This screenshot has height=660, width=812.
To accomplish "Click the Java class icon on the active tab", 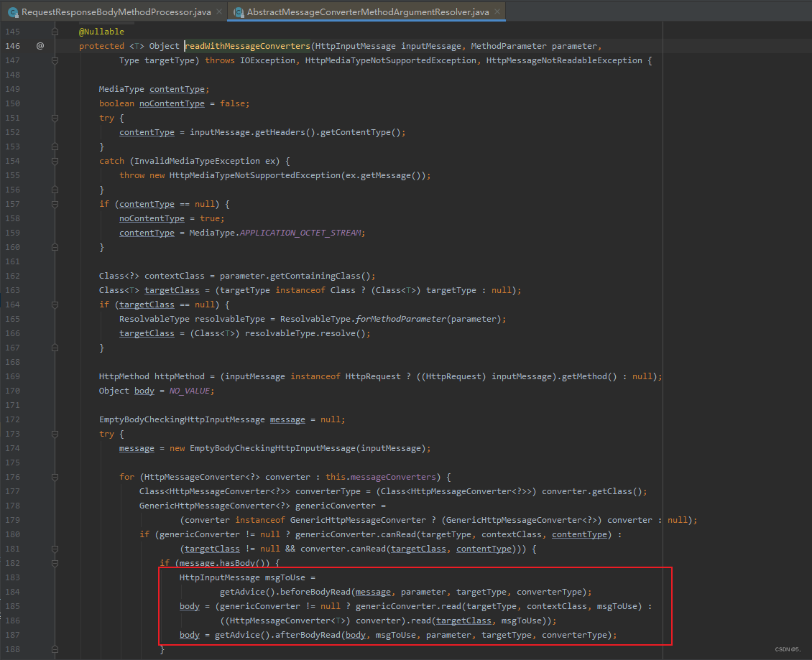I will 237,11.
